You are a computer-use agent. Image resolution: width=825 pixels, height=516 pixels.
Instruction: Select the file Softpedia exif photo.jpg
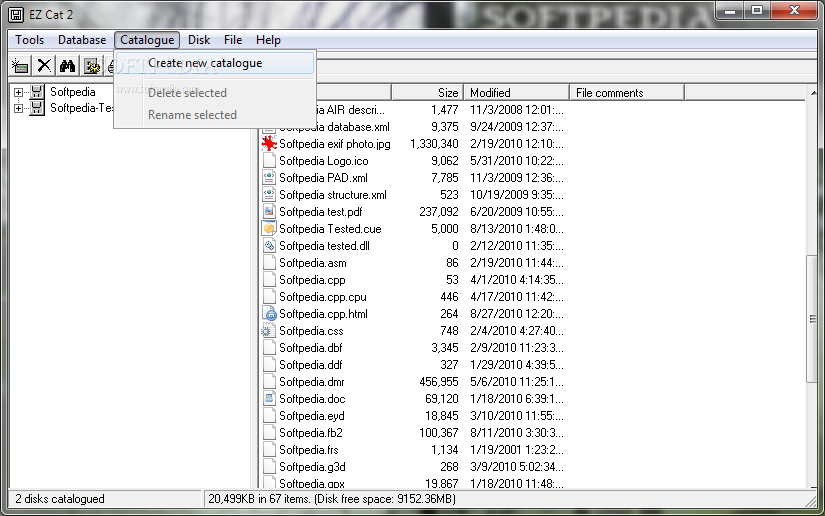[335, 144]
